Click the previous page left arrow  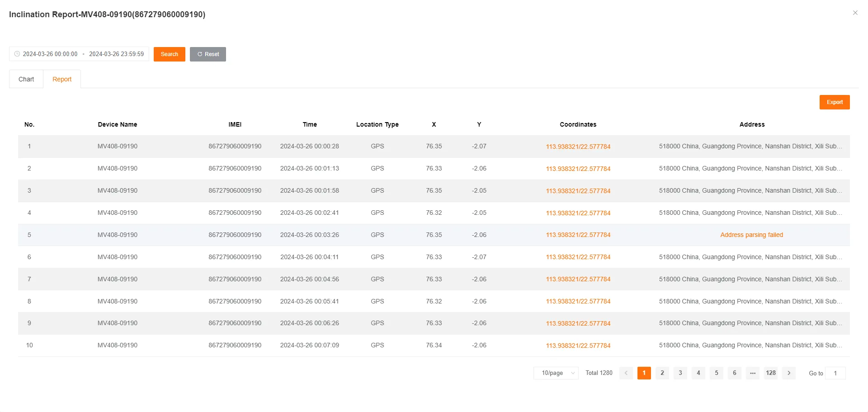626,373
